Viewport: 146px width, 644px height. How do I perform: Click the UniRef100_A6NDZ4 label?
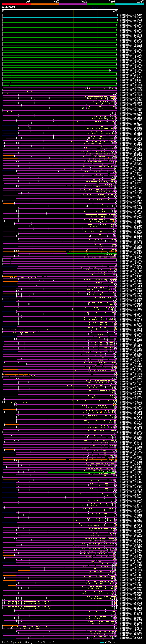click(x=131, y=45)
